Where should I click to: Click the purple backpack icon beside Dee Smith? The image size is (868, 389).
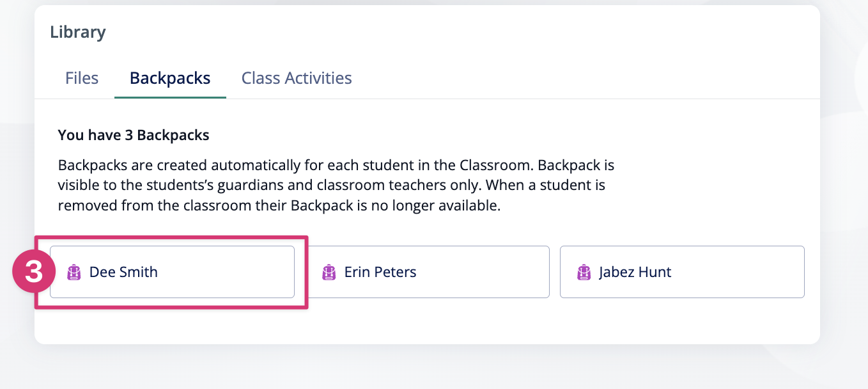click(74, 273)
